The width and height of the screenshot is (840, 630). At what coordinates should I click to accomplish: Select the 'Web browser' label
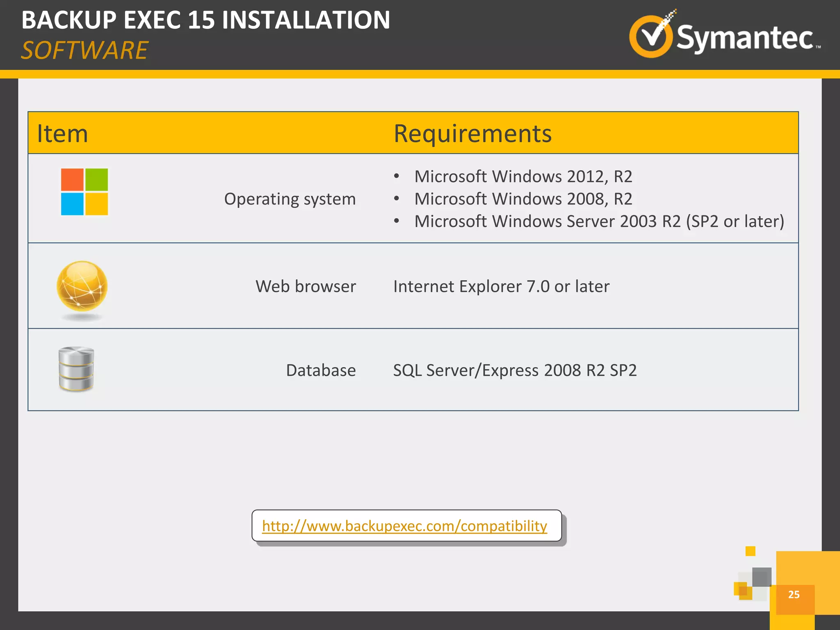point(306,286)
